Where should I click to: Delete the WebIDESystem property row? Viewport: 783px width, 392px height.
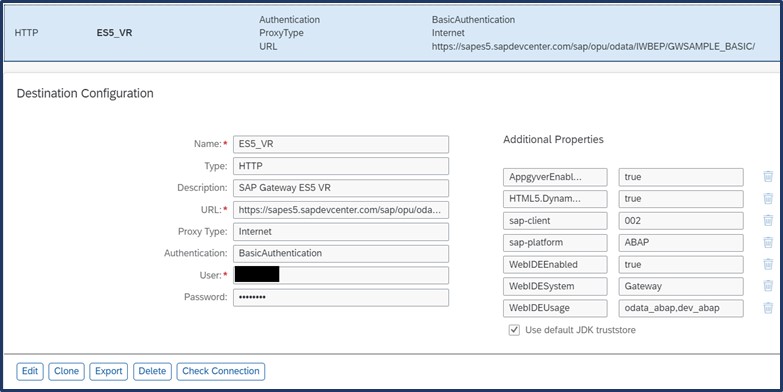click(768, 286)
